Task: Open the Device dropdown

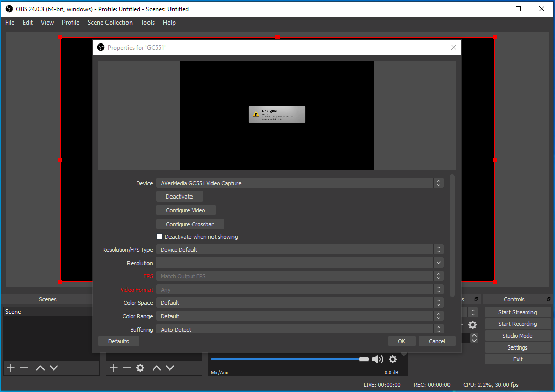Action: (300, 183)
